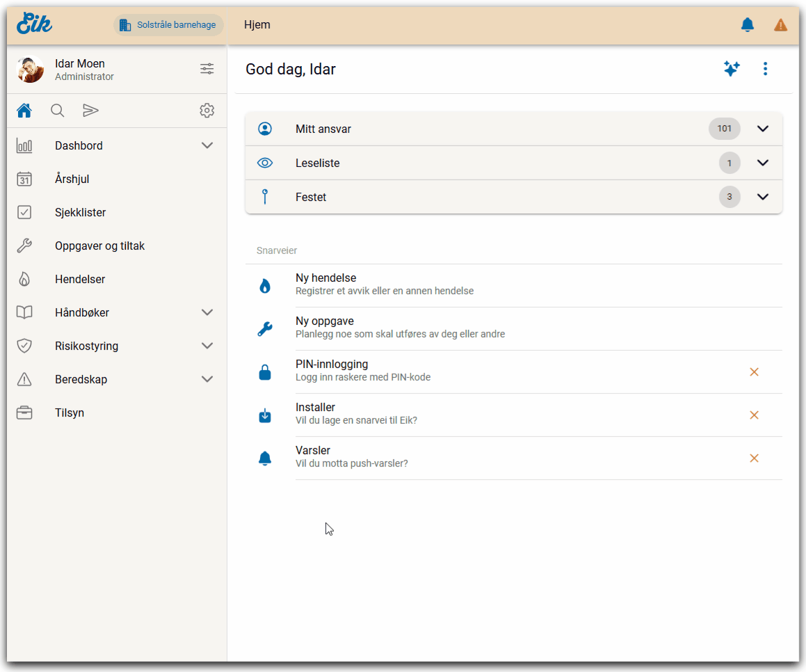806x672 pixels.
Task: Click the orange warning triangle icon
Action: (x=780, y=25)
